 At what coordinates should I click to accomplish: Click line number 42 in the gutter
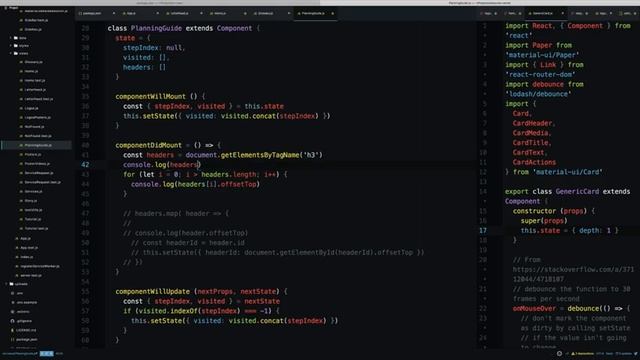coord(85,165)
